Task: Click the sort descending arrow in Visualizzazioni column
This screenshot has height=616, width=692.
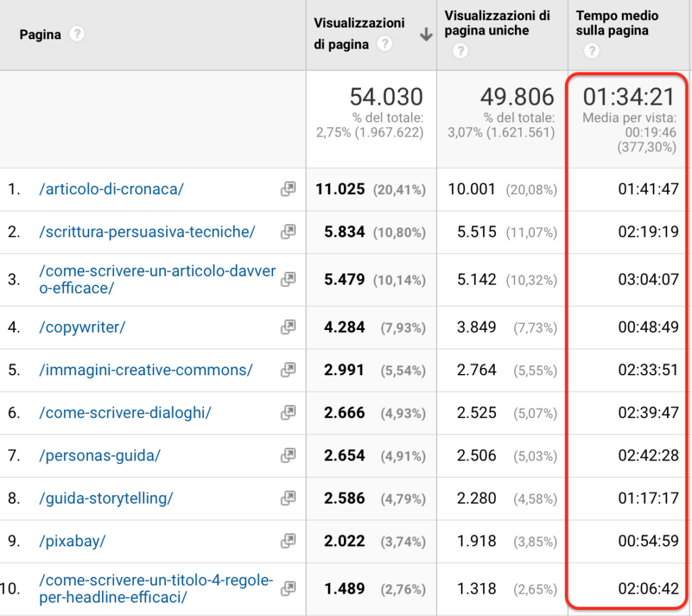Action: coord(426,35)
